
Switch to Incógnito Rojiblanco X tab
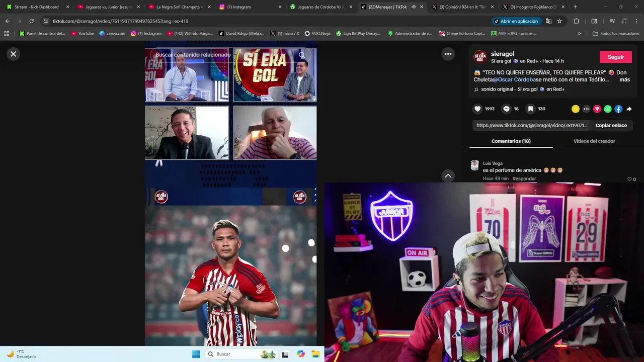[x=533, y=7]
